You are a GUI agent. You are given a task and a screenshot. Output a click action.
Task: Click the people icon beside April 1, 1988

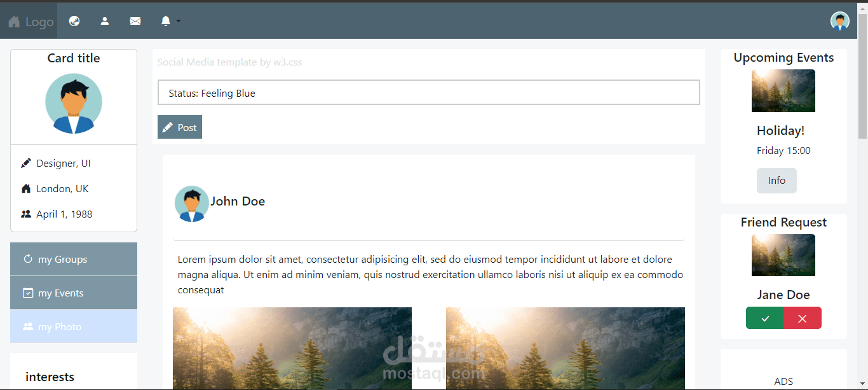click(x=26, y=214)
